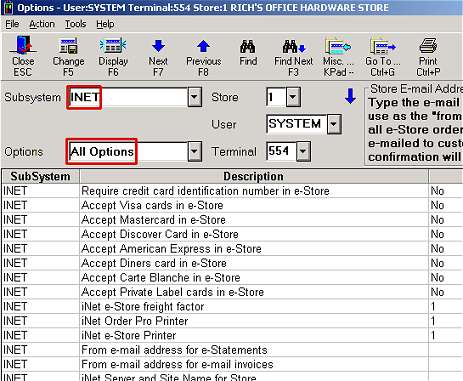This screenshot has width=463, height=381.
Task: Open the File menu
Action: (x=12, y=24)
